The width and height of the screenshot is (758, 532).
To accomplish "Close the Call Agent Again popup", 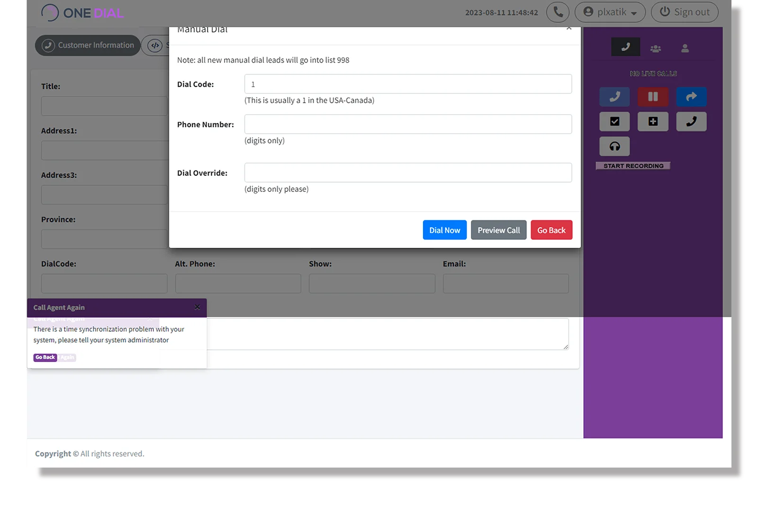I will pyautogui.click(x=197, y=307).
